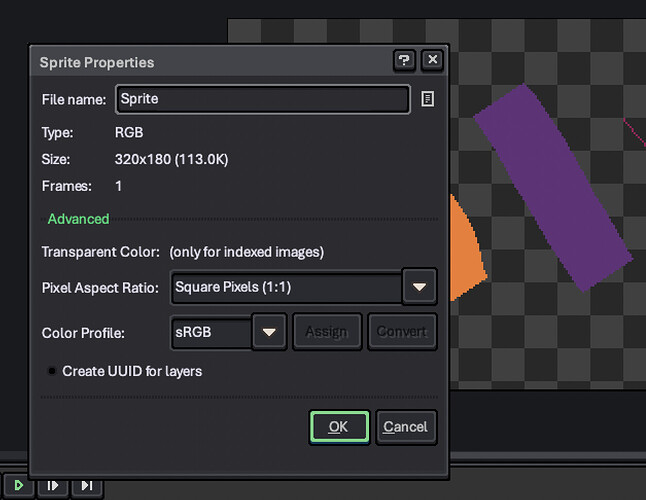Confirm with the OK button
The height and width of the screenshot is (500, 646).
click(x=339, y=427)
